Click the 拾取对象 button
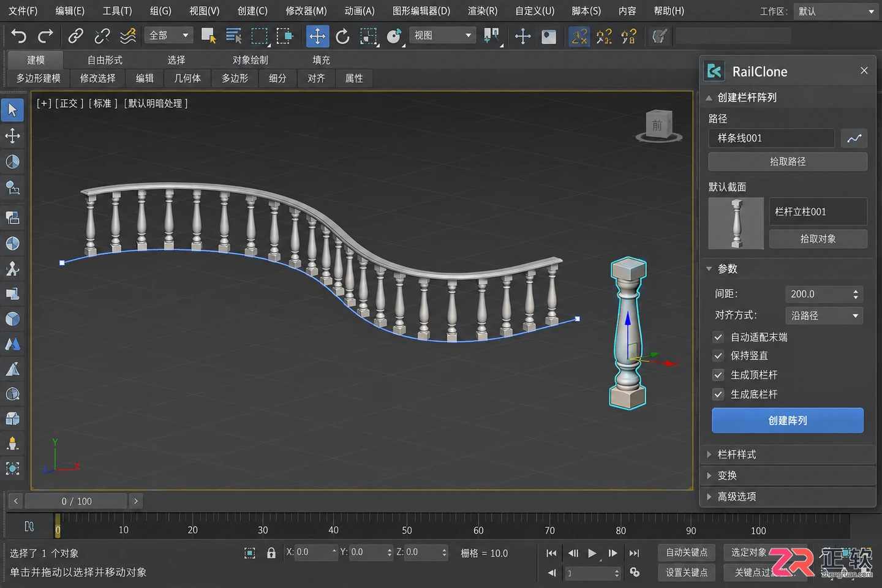Screen dimensions: 882x588 (818, 239)
